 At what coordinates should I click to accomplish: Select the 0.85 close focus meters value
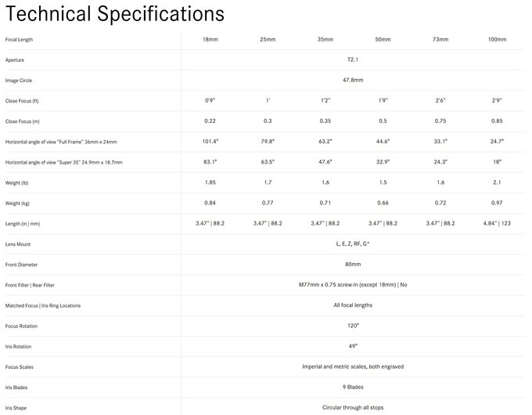pos(497,121)
